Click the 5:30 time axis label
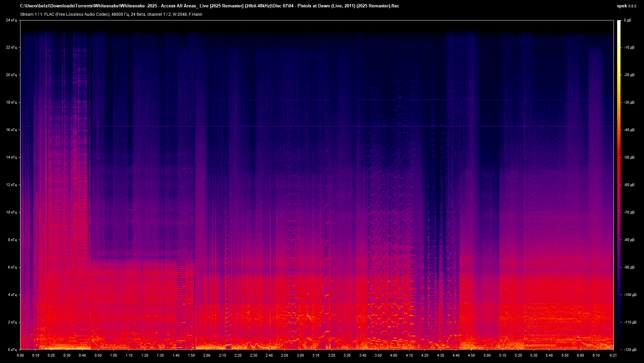Screen dimensions: 644x363 (x=534, y=355)
